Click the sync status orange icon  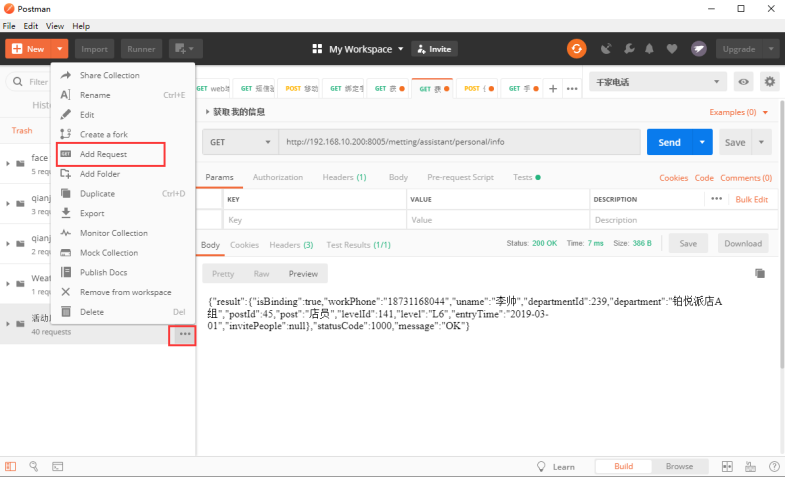click(576, 49)
